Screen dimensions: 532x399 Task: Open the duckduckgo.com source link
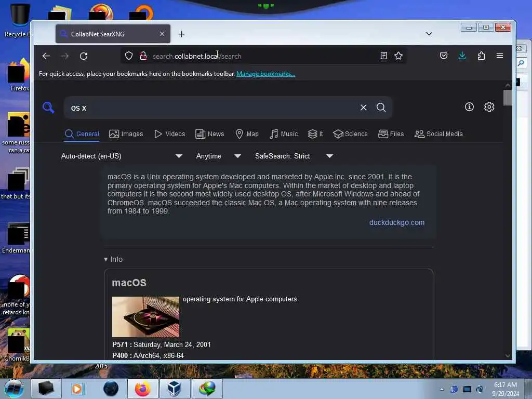point(396,222)
